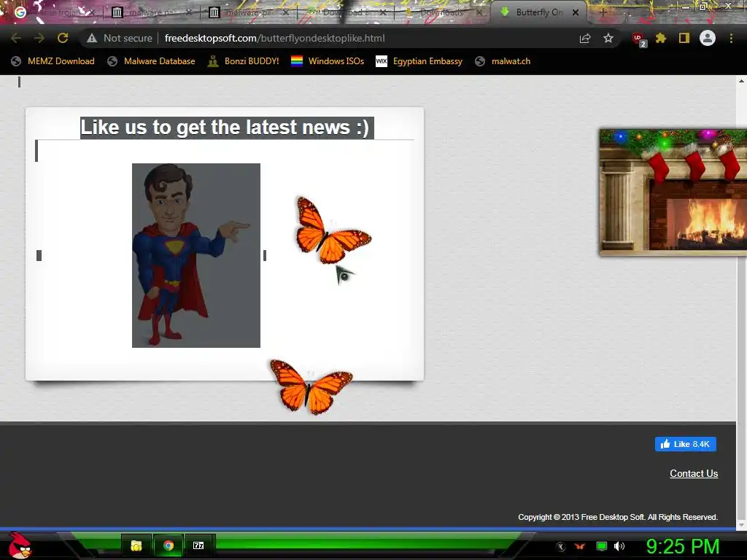The height and width of the screenshot is (560, 747).
Task: Click the Facebook Like 8.4K button
Action: [x=686, y=444]
